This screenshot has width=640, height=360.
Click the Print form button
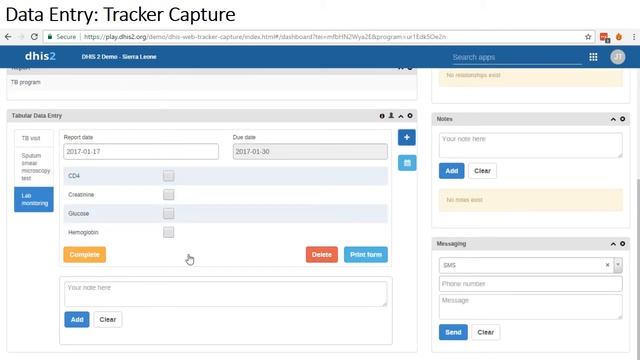[366, 254]
